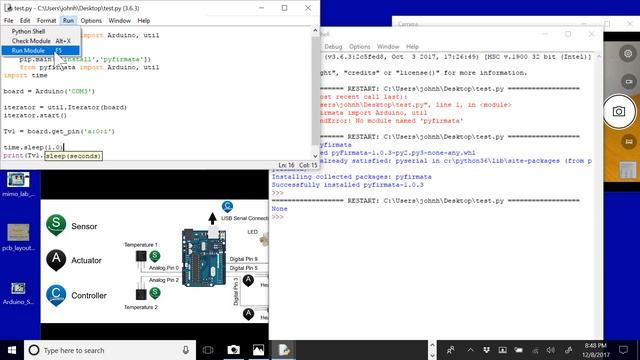640x360 pixels.
Task: Click the highlighted Run menu title
Action: (68, 20)
